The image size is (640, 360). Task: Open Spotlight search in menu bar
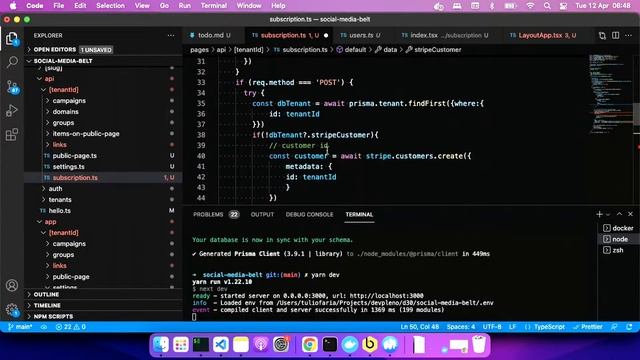[547, 6]
